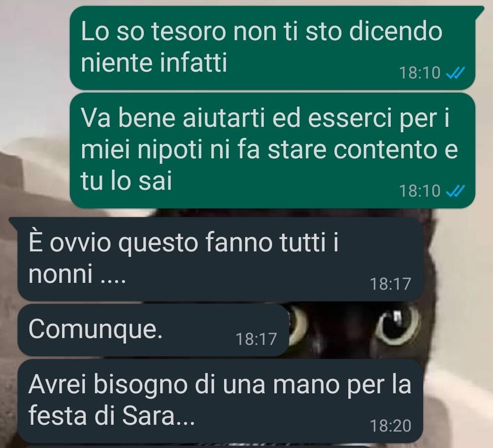Tap the 18:17 timestamp on 'nonni ....' message
Image resolution: width=493 pixels, height=448 pixels.
(x=390, y=284)
